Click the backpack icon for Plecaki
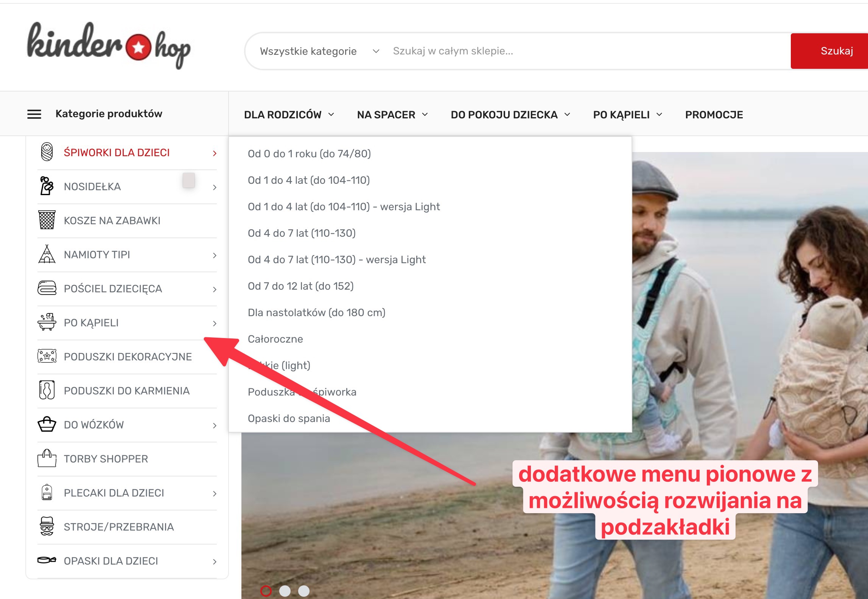This screenshot has height=599, width=868. (47, 492)
